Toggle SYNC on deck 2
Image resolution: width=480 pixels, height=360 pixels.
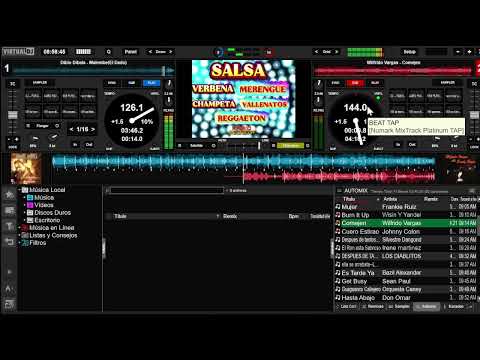335,83
